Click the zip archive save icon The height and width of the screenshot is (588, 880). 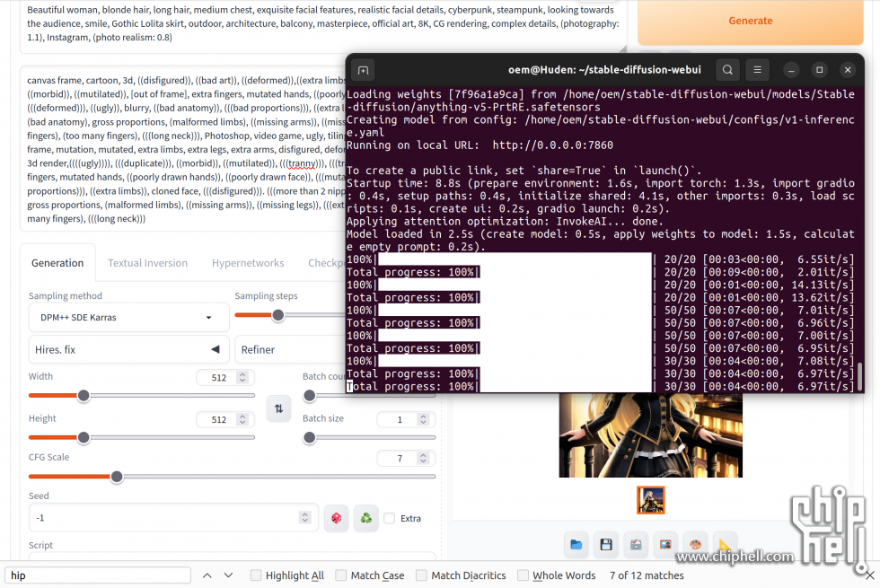[x=636, y=544]
